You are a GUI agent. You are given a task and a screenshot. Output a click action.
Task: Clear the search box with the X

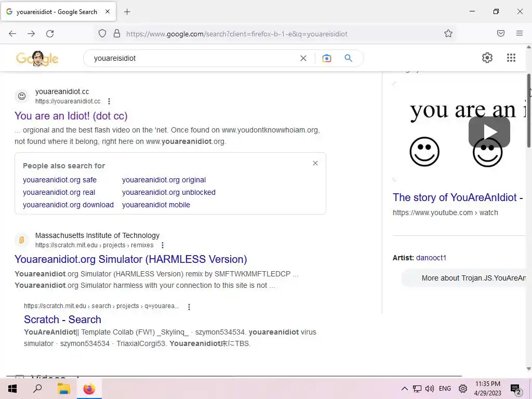[x=303, y=58]
